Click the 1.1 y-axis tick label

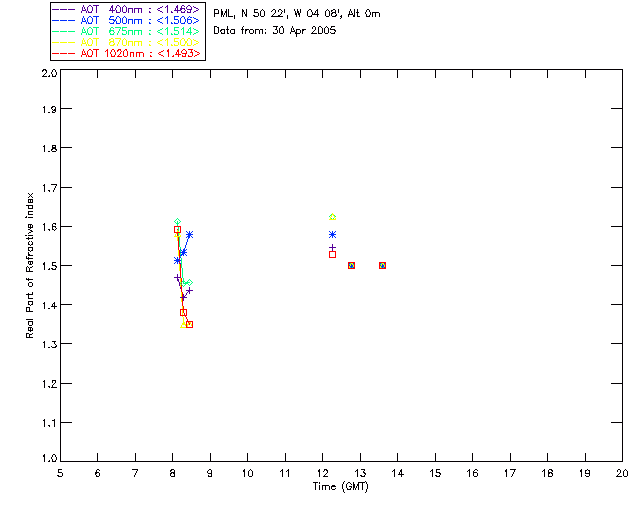coord(49,423)
